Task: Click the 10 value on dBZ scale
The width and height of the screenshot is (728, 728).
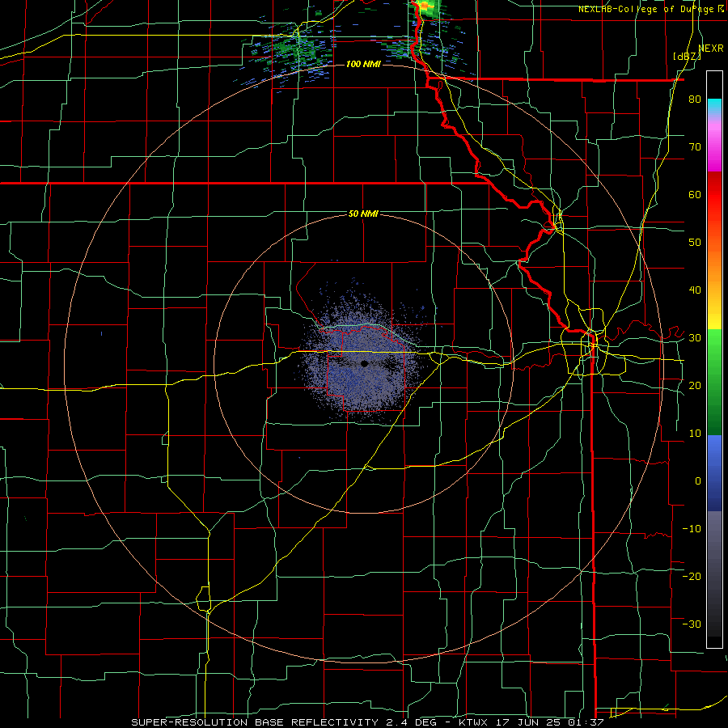Action: [695, 434]
